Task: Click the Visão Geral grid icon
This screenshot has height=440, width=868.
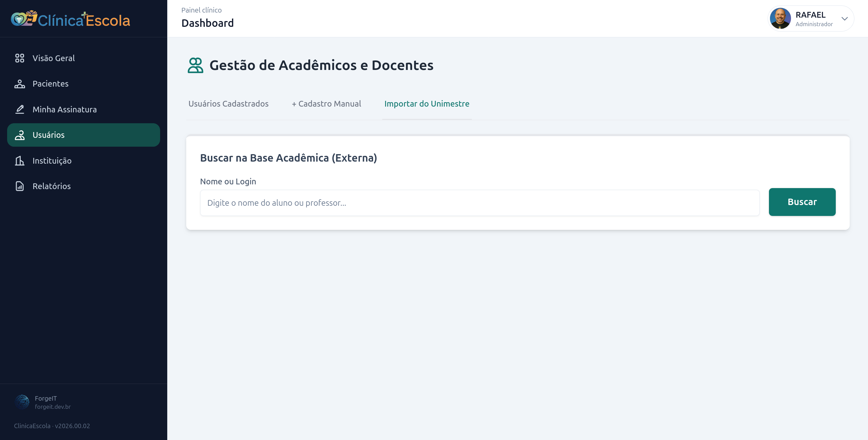Action: (20, 58)
